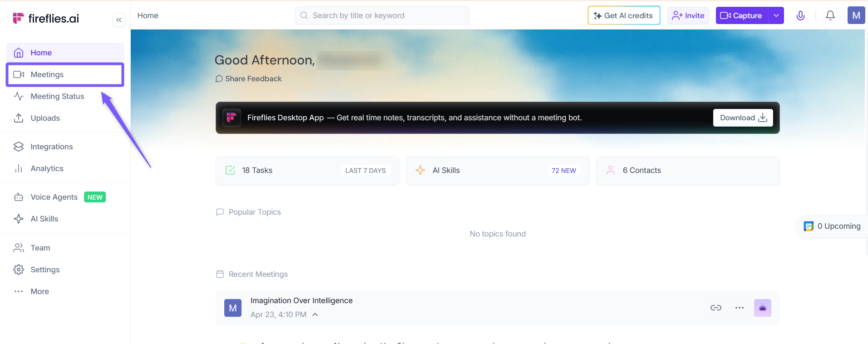Copy link for Imagination Over Intelligence meeting
The image size is (868, 344).
716,308
